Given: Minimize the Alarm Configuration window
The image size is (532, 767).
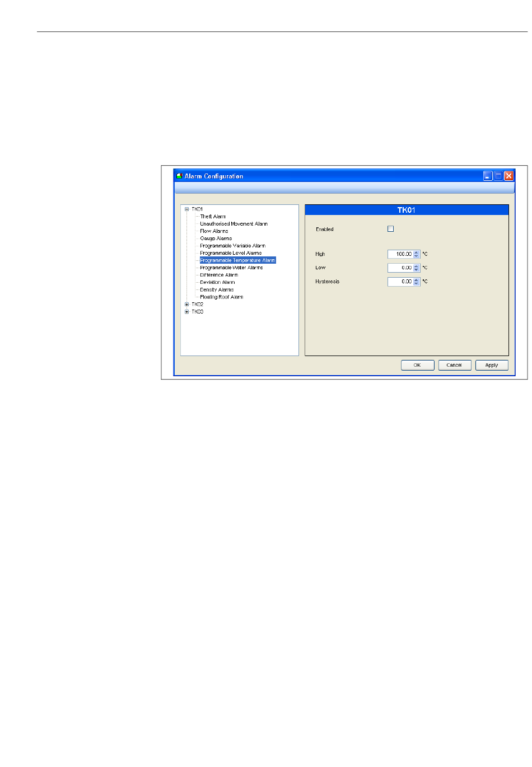Looking at the screenshot, I should [x=488, y=176].
